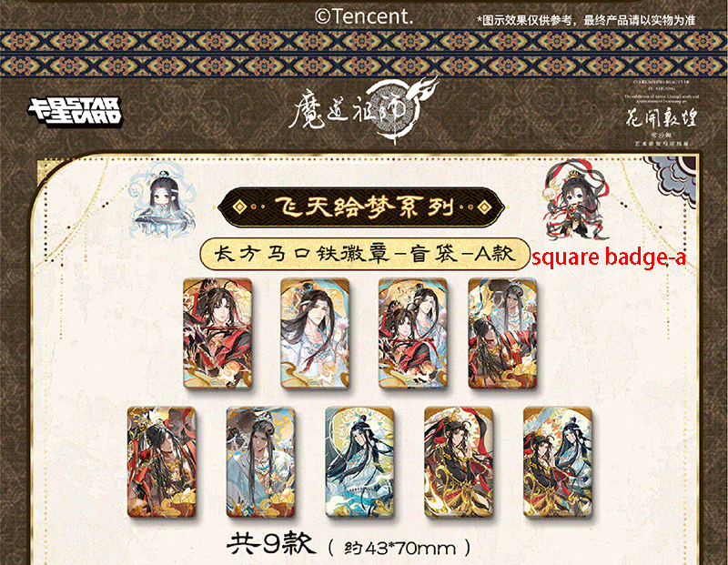Click the 飞天绘梦系列 series title banner
The image size is (728, 565).
tap(361, 207)
